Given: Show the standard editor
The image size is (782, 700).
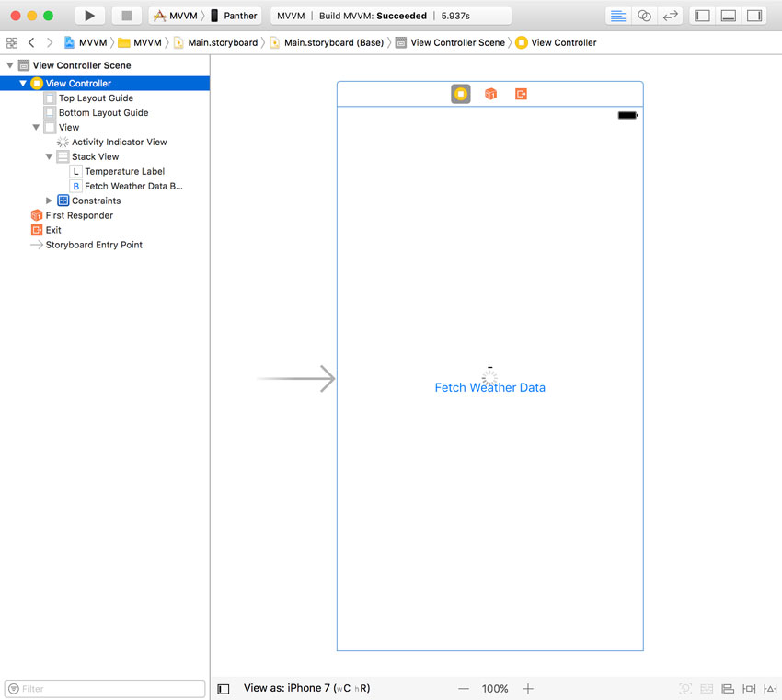Looking at the screenshot, I should click(x=618, y=16).
